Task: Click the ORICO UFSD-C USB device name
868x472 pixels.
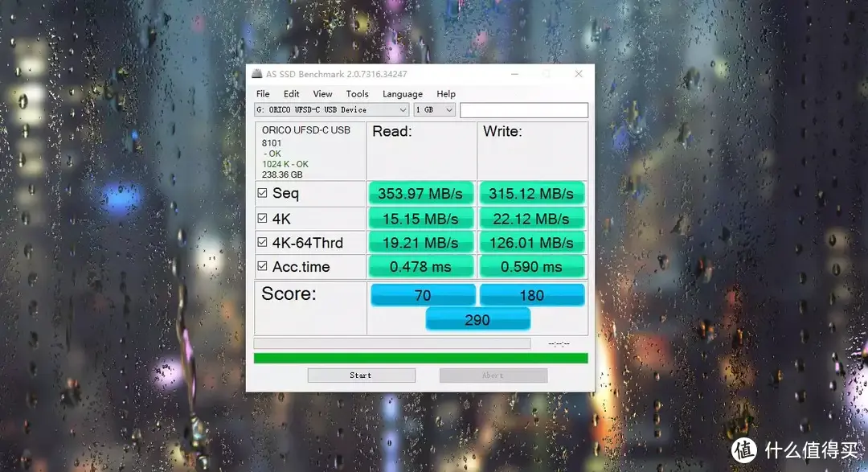Action: pos(306,130)
